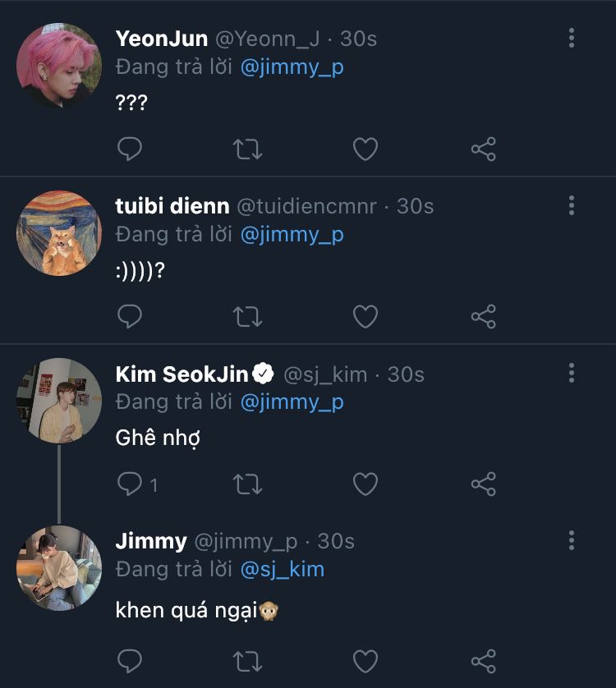Like YeonJun's '???' tweet
Viewport: 616px width, 688px height.
tap(365, 149)
